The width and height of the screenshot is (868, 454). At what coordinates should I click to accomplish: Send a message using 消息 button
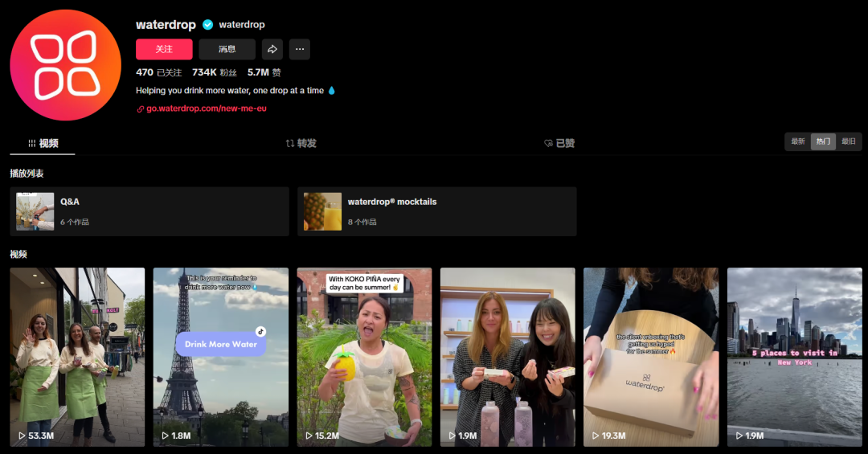point(227,49)
